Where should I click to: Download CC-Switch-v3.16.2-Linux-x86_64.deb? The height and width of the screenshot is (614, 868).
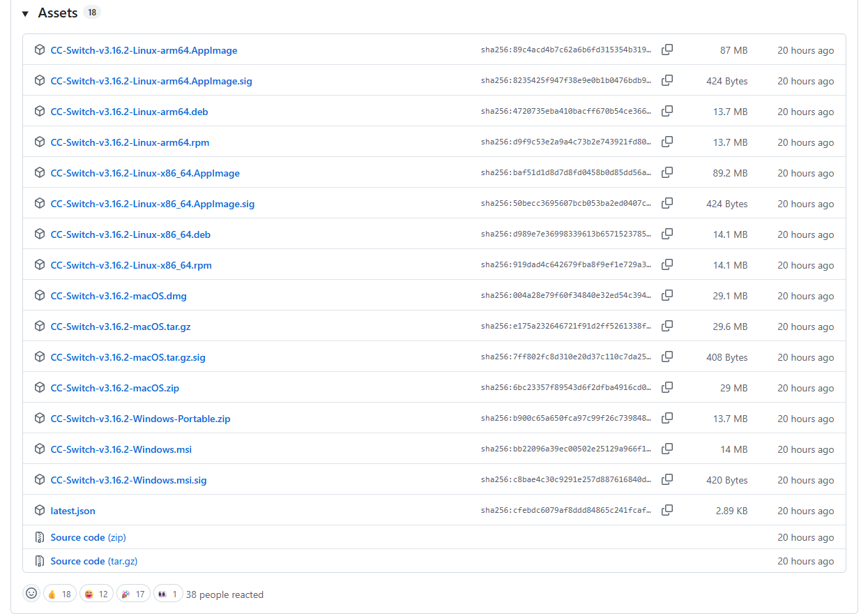click(130, 234)
